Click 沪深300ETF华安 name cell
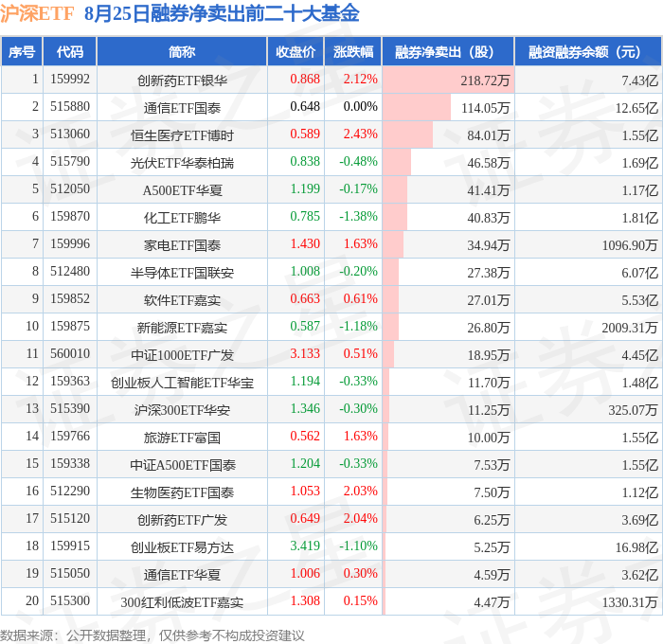The image size is (663, 644). (182, 410)
